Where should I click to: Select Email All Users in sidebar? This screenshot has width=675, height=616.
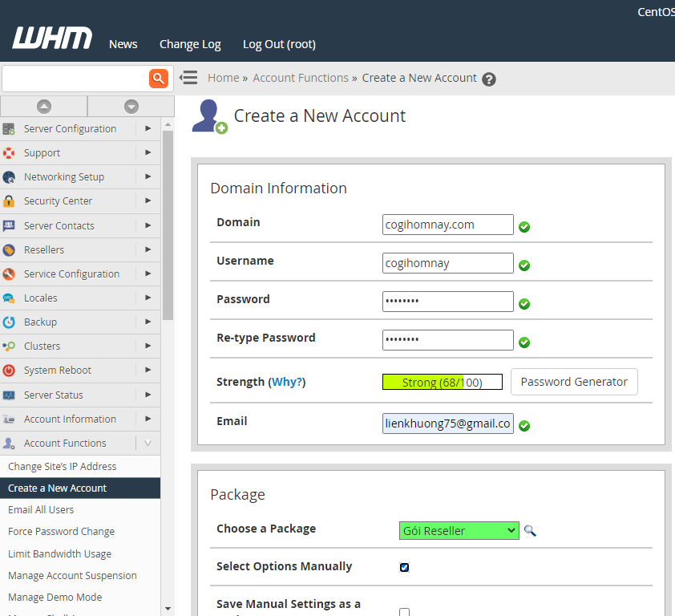tap(41, 510)
